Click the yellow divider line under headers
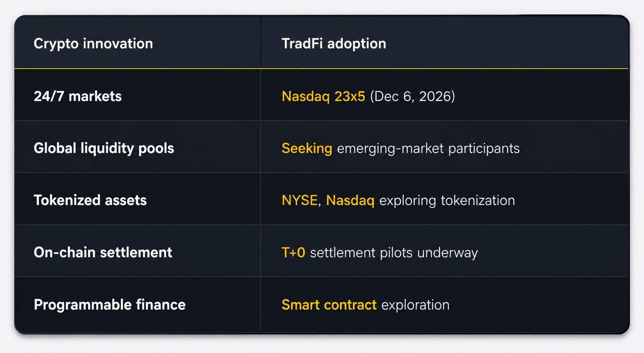The height and width of the screenshot is (353, 644). coord(321,69)
